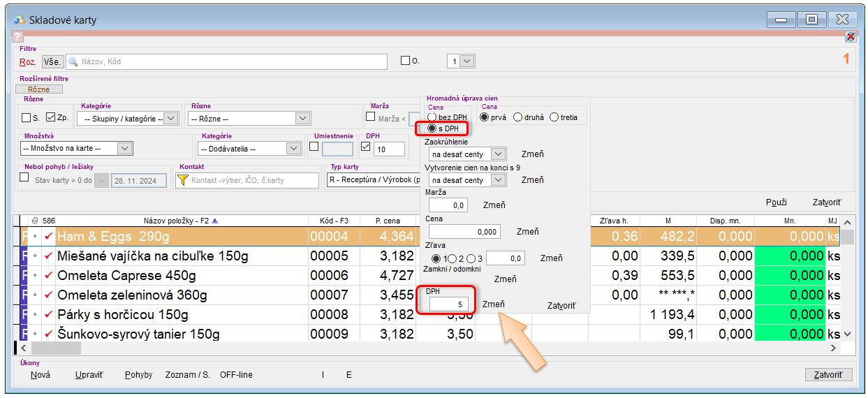Toggle the 'Zp.' checkbox
The width and height of the screenshot is (868, 398).
coord(51,118)
